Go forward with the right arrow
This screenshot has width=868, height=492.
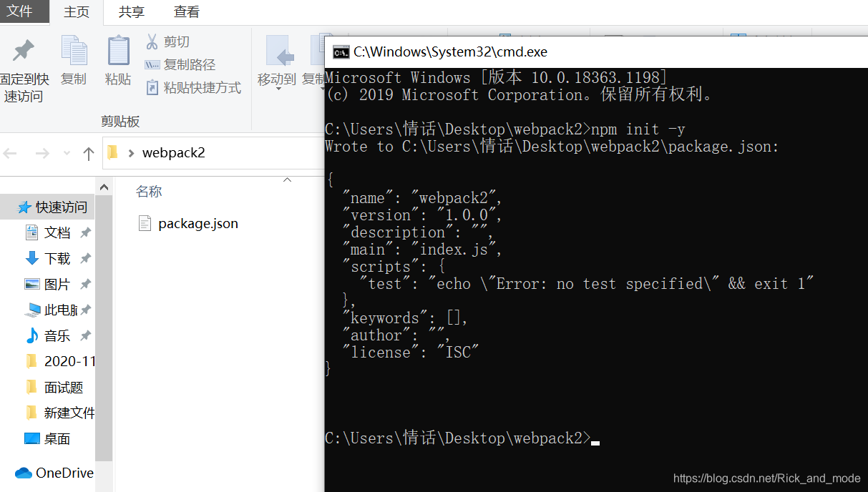pos(42,153)
